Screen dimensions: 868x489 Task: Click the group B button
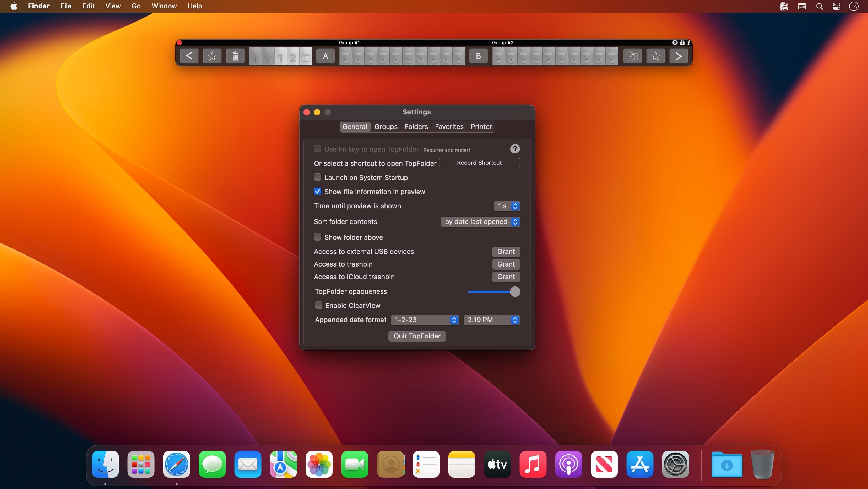coord(478,56)
